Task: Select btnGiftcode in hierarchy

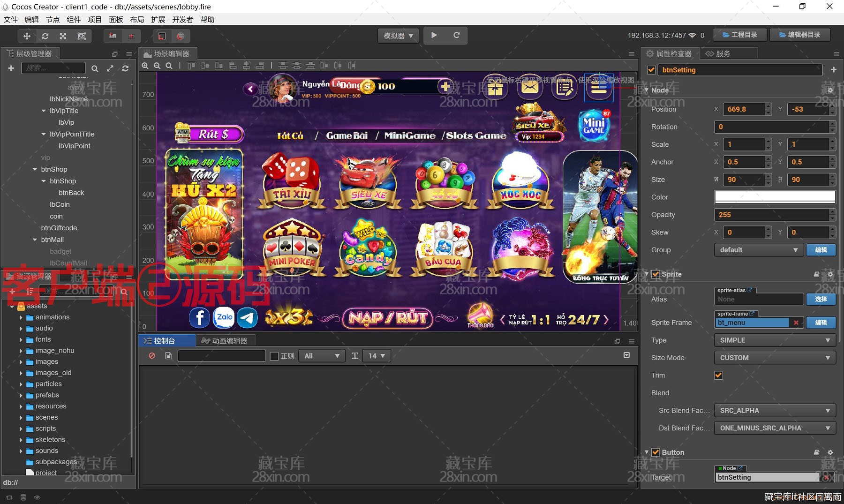Action: (x=59, y=228)
